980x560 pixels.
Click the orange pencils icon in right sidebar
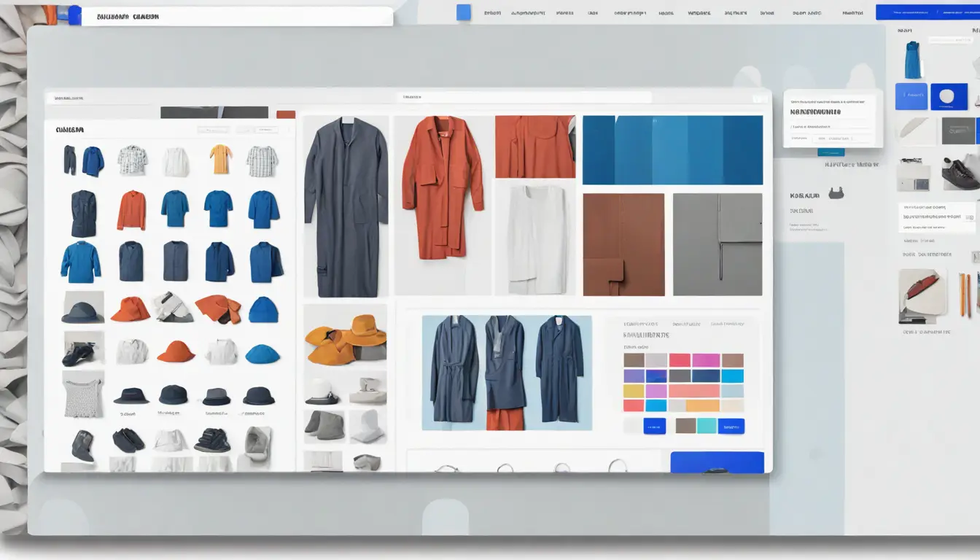tap(965, 295)
